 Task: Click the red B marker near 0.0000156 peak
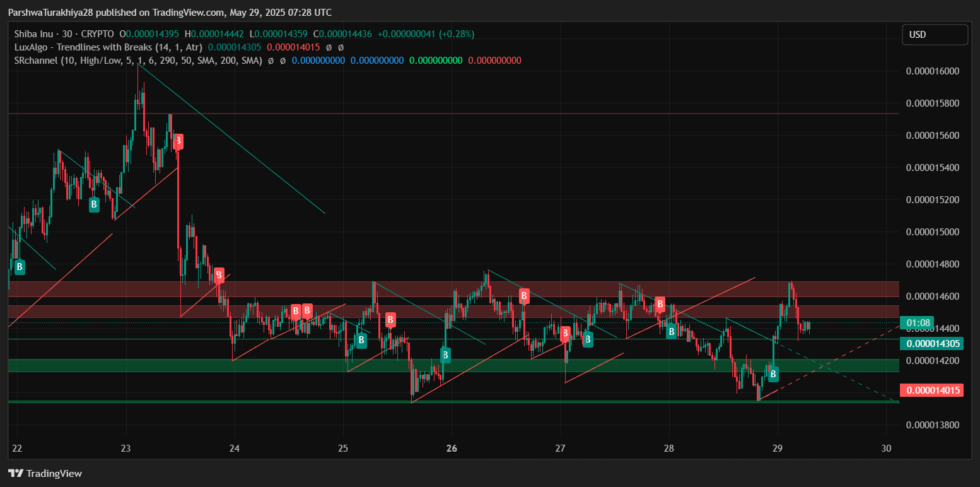[x=178, y=141]
